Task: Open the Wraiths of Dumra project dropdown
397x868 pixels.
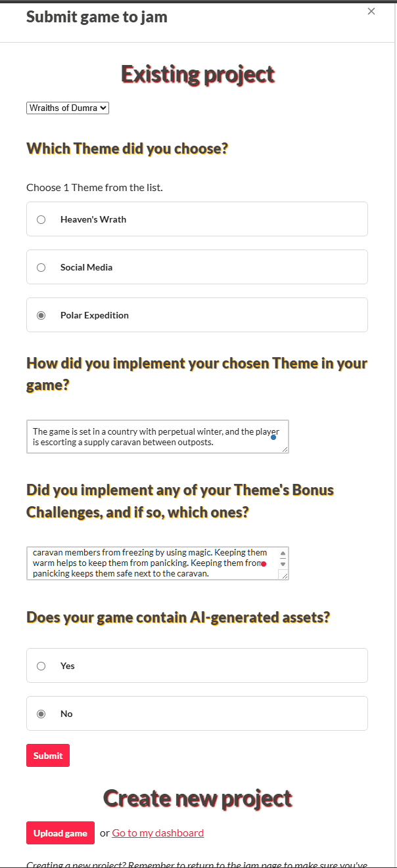Action: point(67,108)
